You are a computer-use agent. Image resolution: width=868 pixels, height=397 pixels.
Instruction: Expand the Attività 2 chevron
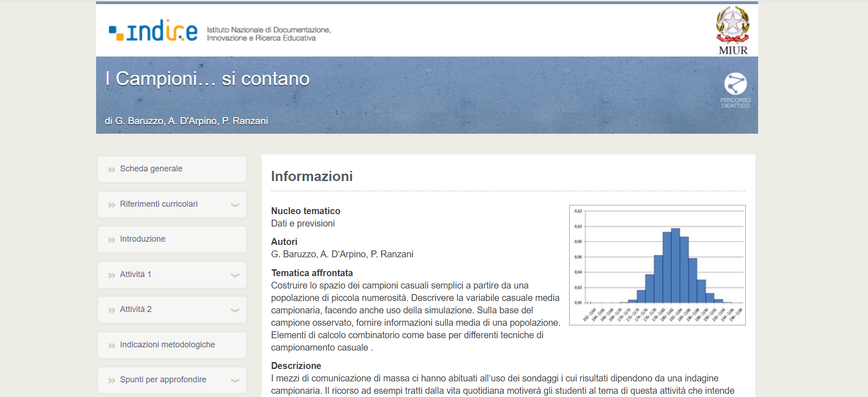click(x=235, y=310)
